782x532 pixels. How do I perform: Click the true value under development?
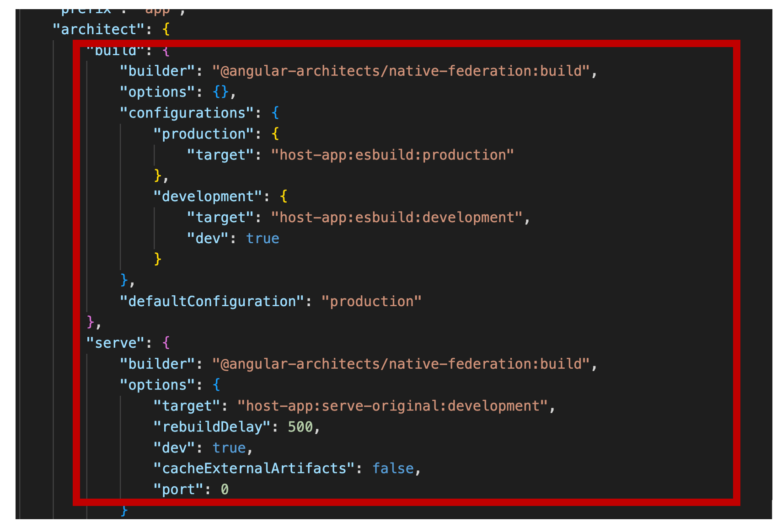[x=262, y=238]
